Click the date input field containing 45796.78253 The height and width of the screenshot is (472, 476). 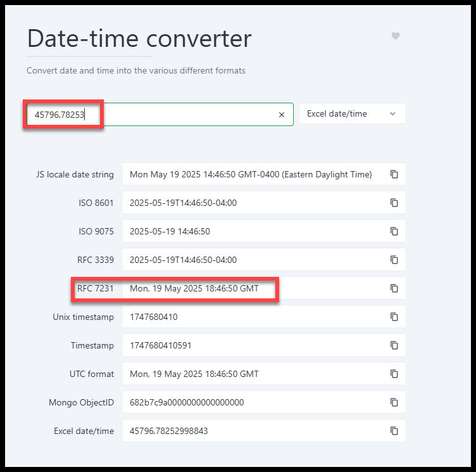[x=160, y=115]
